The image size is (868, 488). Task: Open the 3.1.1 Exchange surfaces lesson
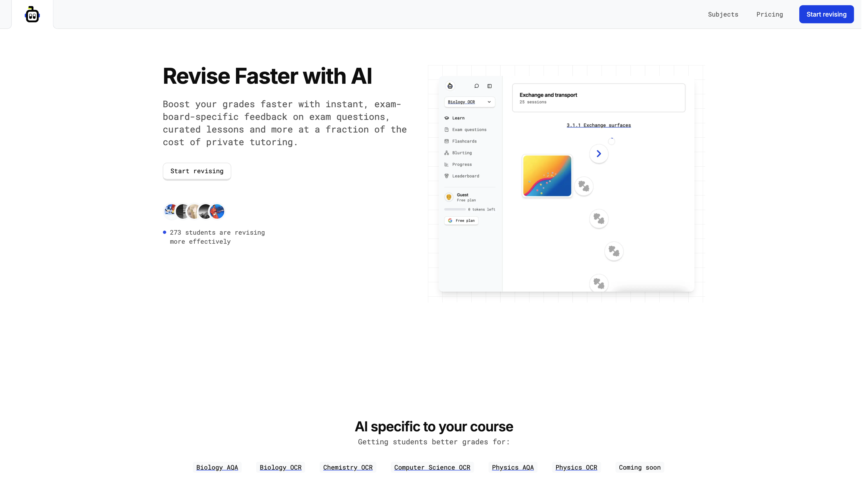pos(599,125)
